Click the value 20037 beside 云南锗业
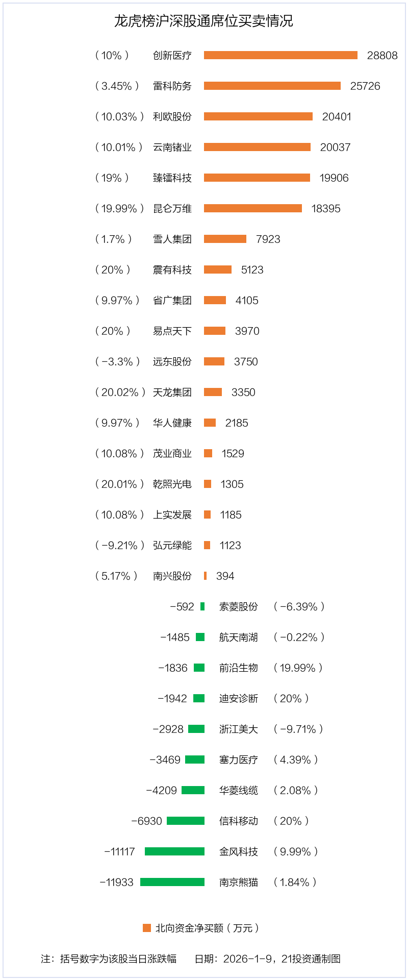The image size is (408, 980). (335, 147)
